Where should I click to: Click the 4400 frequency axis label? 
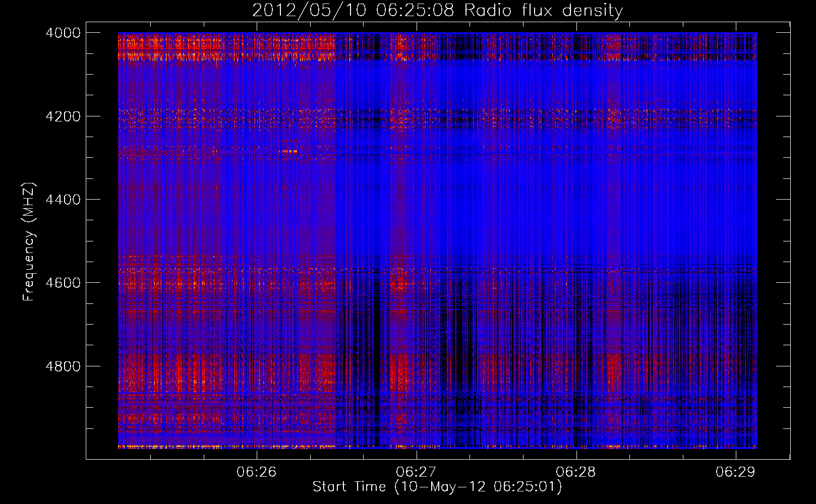(63, 200)
